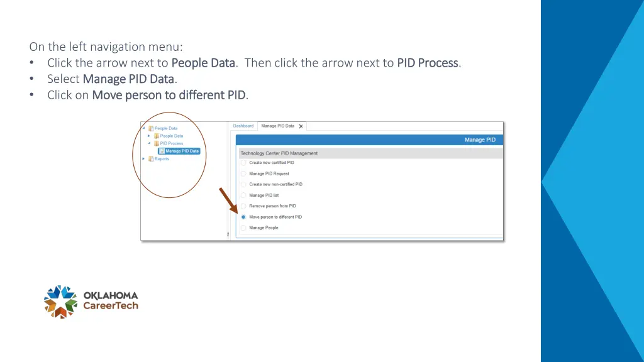This screenshot has height=362, width=644.
Task: Click the Manage PID Data item icon
Action: [162, 151]
